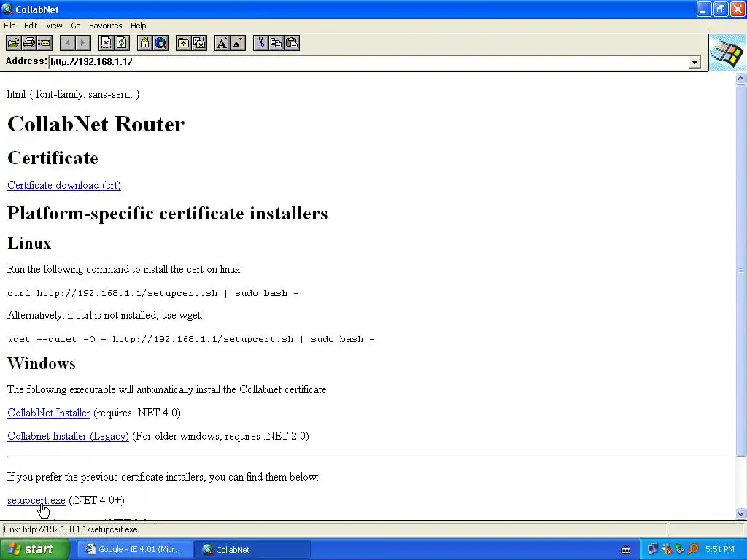Stop page loading with the red X
The width and height of the screenshot is (747, 560).
(x=106, y=43)
